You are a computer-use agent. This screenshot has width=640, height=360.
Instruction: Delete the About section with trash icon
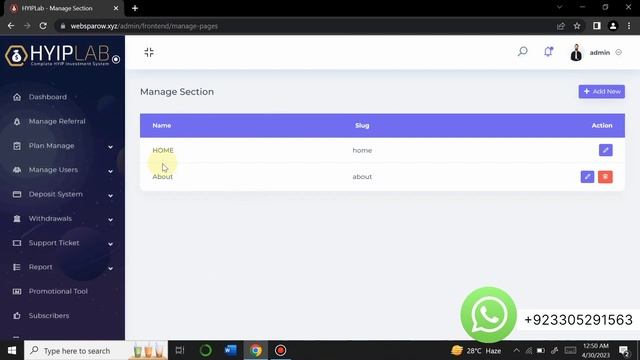605,177
